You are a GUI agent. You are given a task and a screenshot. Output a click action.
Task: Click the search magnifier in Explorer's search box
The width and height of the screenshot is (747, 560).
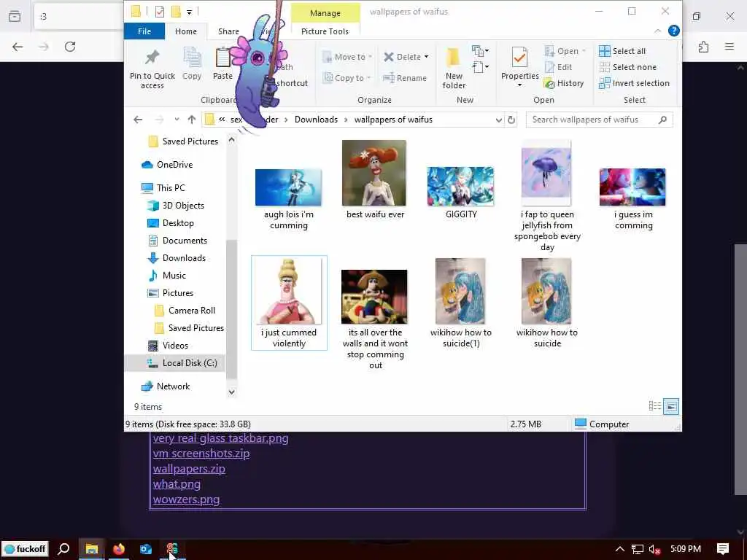(x=662, y=120)
